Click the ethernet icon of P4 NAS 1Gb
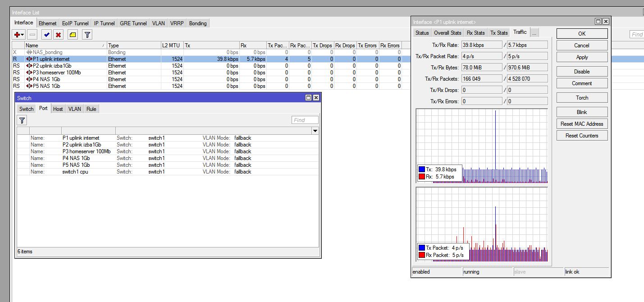Viewport: 644px width, 302px height. tap(29, 79)
